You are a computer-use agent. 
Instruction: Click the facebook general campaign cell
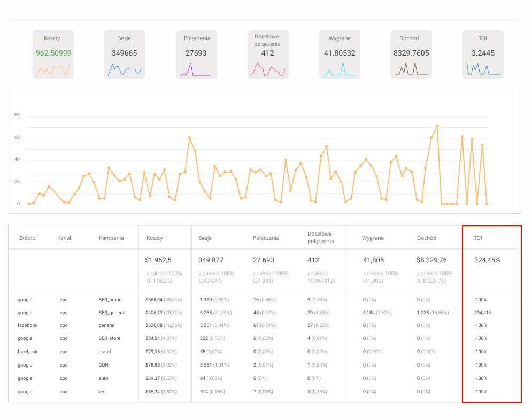click(x=106, y=325)
